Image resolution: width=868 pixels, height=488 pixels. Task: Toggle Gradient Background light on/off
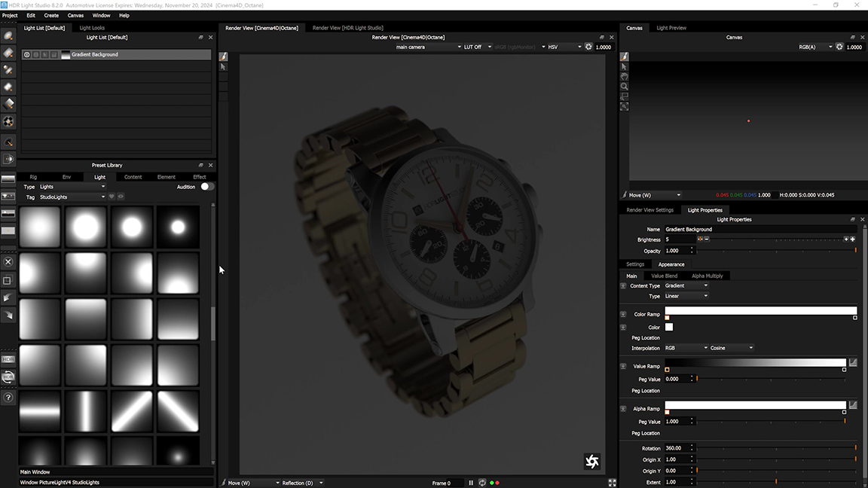(x=27, y=55)
